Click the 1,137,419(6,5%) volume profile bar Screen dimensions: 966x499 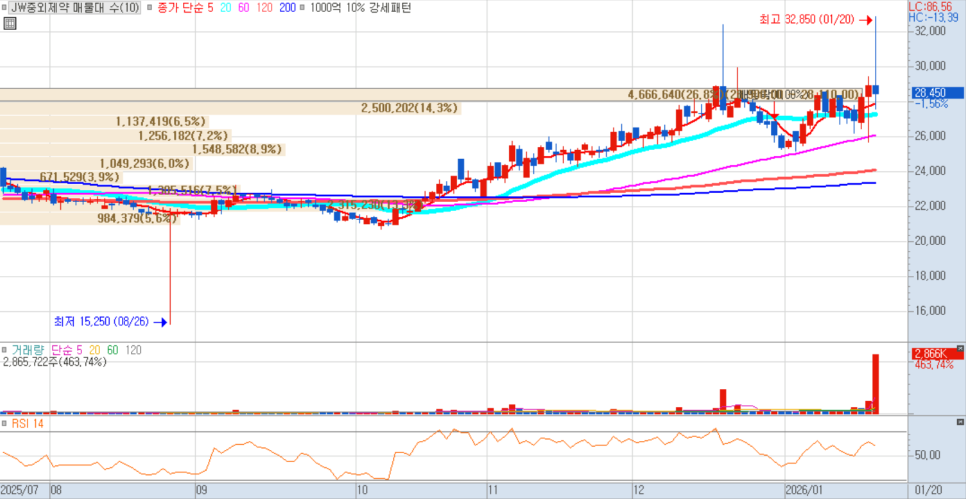pos(105,122)
